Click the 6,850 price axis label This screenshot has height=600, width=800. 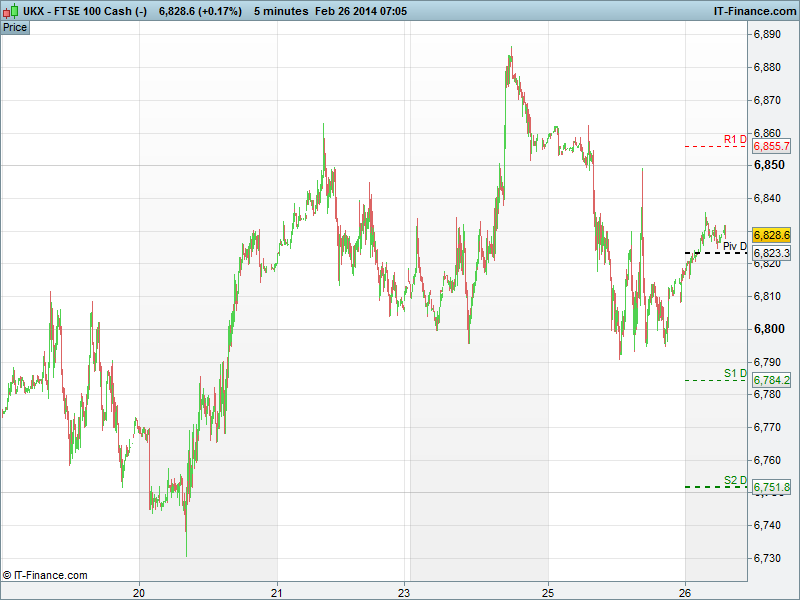[768, 165]
